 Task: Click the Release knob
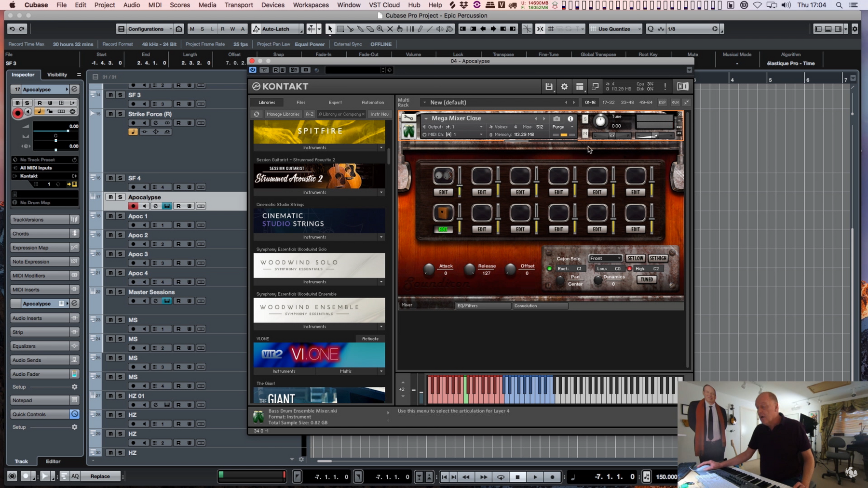[469, 269]
